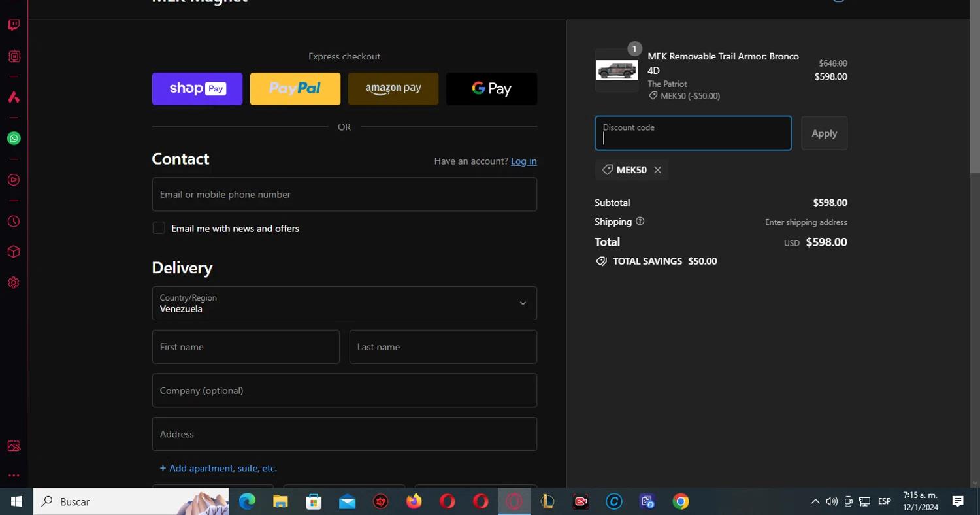Focus the Company (optional) field
The height and width of the screenshot is (515, 980).
coord(344,391)
